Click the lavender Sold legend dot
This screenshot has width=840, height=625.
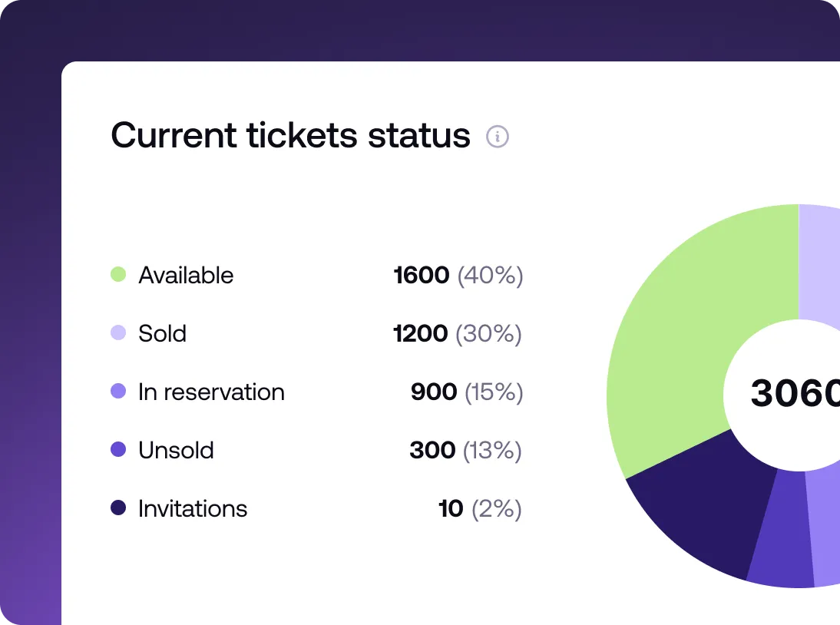tap(118, 333)
